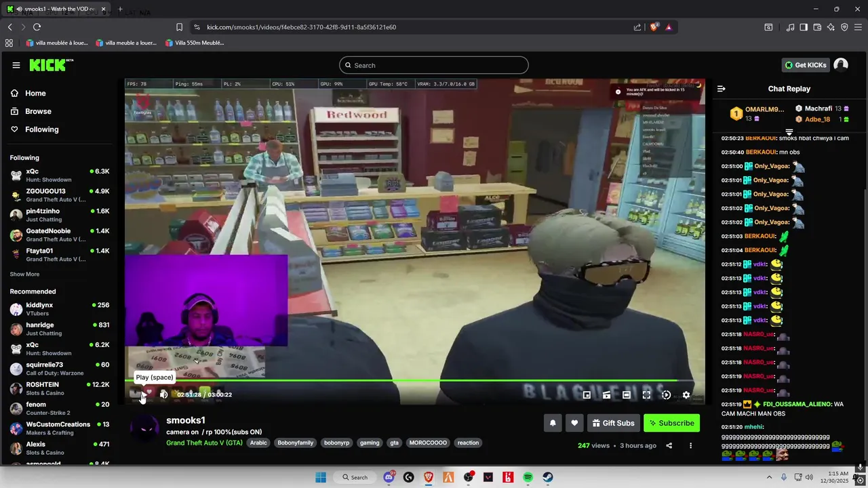Image resolution: width=868 pixels, height=488 pixels.
Task: Open Leo AI sparkle icon
Action: pyautogui.click(x=831, y=27)
